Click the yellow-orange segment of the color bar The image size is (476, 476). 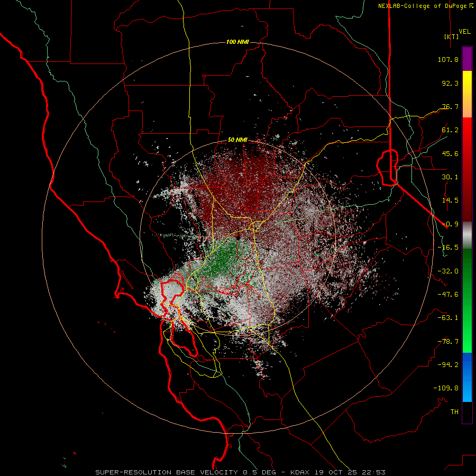467,95
